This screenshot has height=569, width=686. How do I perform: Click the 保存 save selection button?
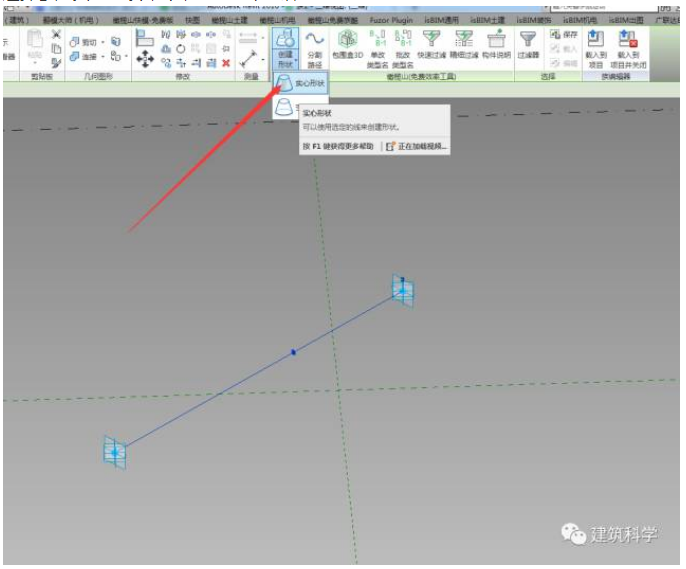coord(564,34)
